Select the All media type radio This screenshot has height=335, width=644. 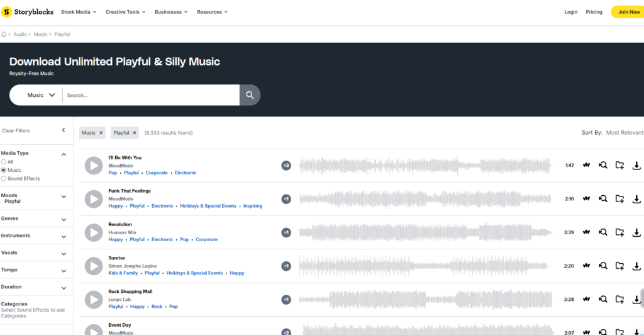tap(4, 162)
